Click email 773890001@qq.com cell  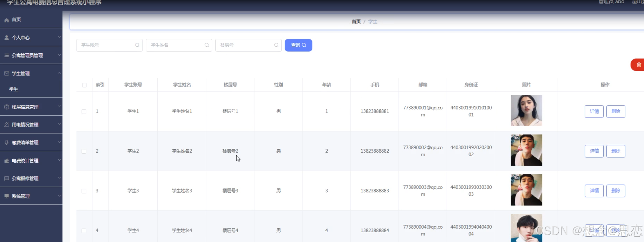pyautogui.click(x=423, y=111)
